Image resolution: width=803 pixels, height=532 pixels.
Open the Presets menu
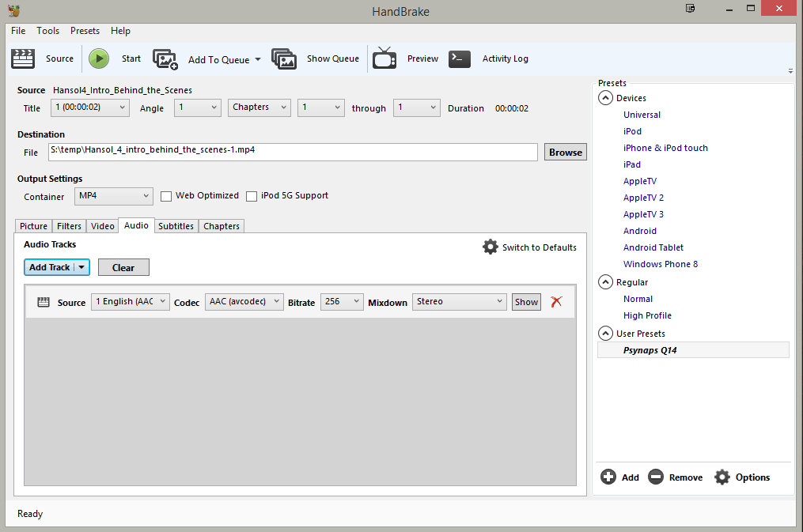85,31
